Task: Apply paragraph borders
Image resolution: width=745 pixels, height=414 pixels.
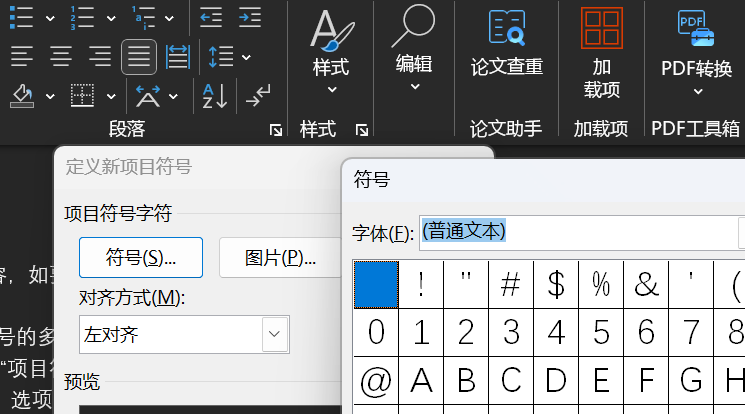Action: [82, 96]
